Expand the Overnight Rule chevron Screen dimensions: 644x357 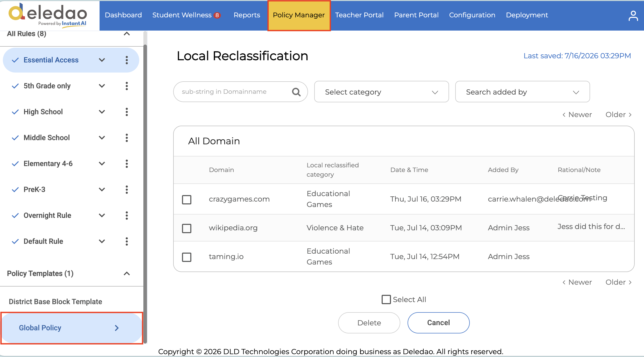[102, 216]
